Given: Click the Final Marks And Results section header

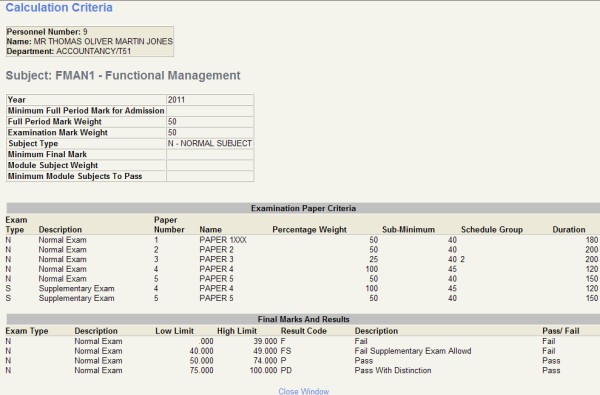Looking at the screenshot, I should coord(303,319).
